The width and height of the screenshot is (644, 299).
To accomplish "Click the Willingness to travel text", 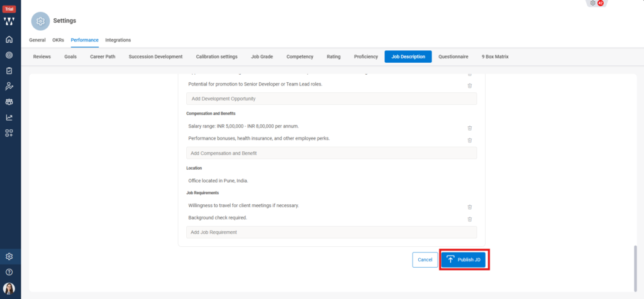I will (243, 205).
